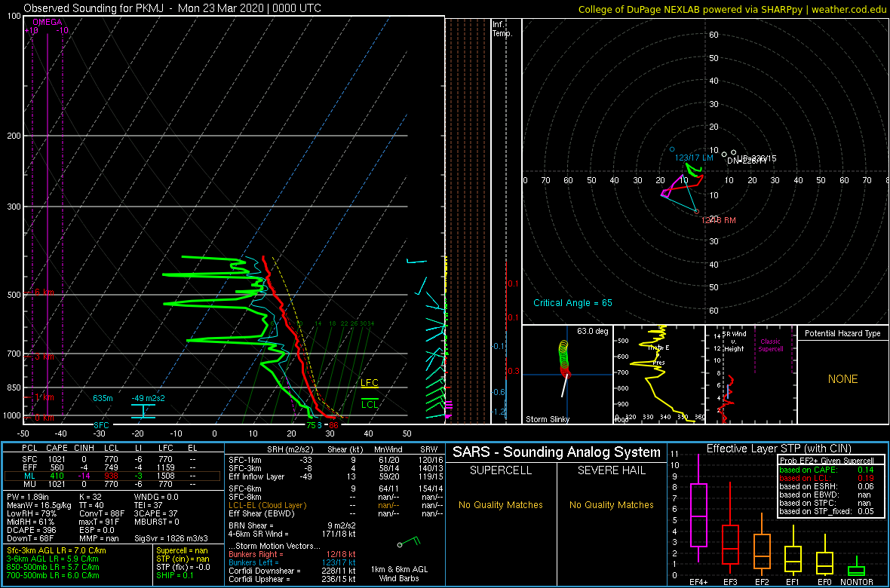Click the Classic Supercell label
The image size is (890, 588).
[772, 345]
